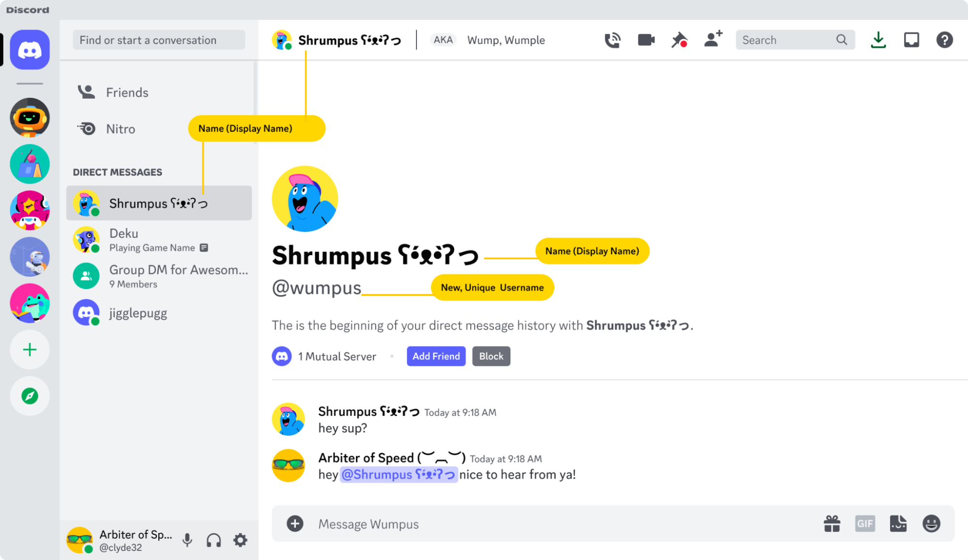Click the voice call icon
Image resolution: width=968 pixels, height=560 pixels.
(x=611, y=40)
